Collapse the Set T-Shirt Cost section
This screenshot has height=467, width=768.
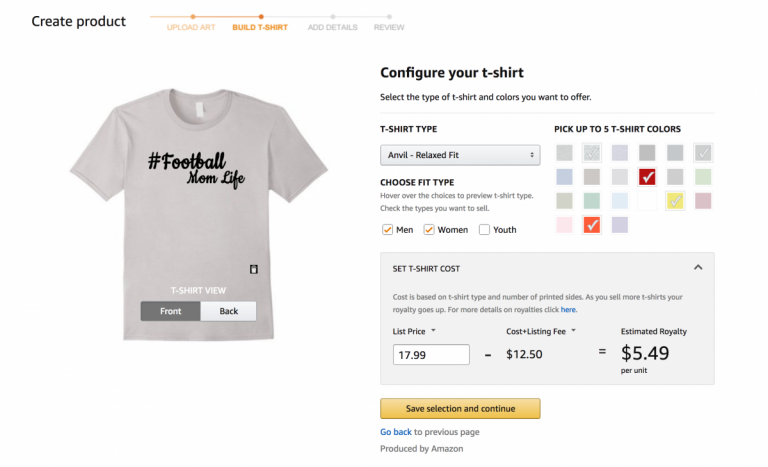tap(698, 268)
